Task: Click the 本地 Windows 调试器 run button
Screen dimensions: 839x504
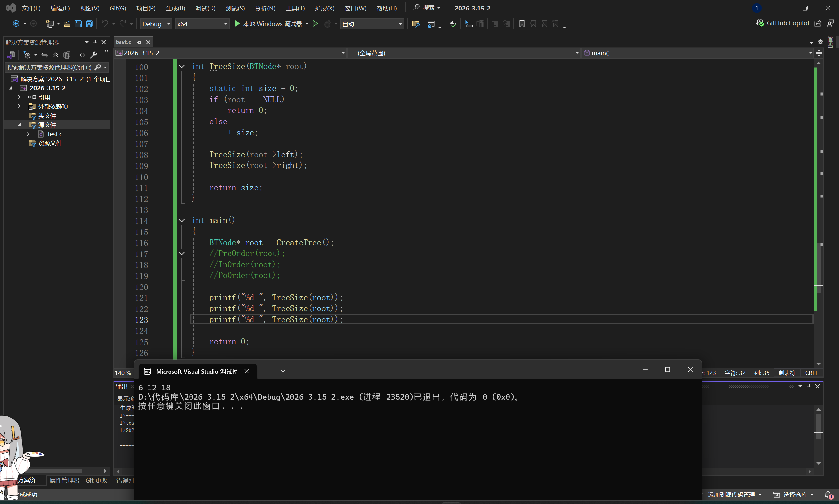Action: pos(269,24)
